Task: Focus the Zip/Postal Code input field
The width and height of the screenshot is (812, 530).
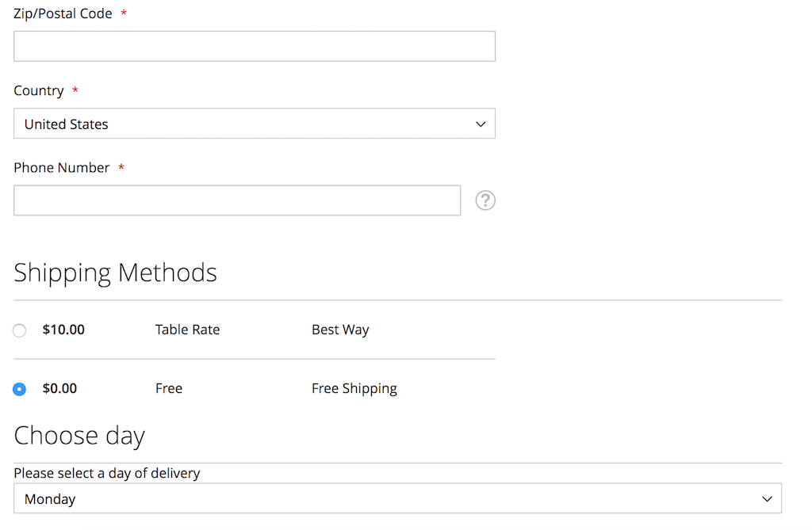Action: [254, 47]
